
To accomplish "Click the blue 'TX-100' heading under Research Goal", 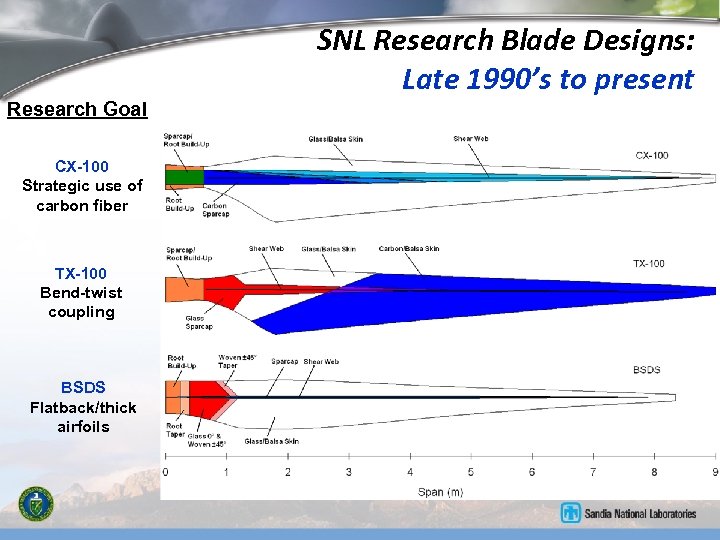I will (x=81, y=274).
